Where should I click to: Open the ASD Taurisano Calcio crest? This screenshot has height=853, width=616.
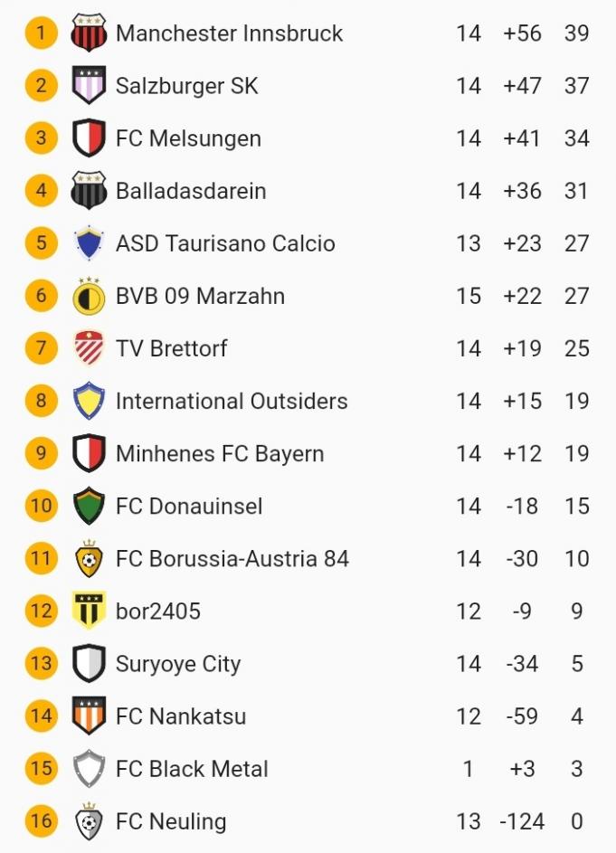89,243
